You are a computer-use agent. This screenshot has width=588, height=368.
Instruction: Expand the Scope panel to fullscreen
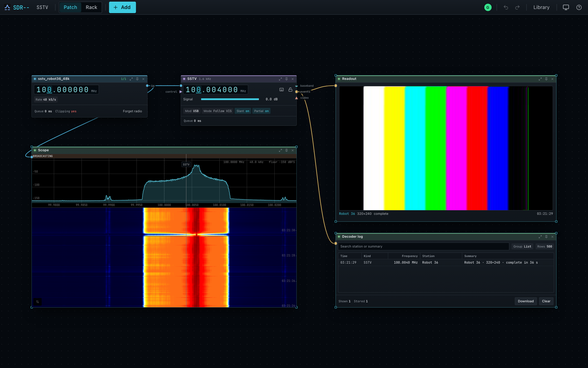click(280, 150)
